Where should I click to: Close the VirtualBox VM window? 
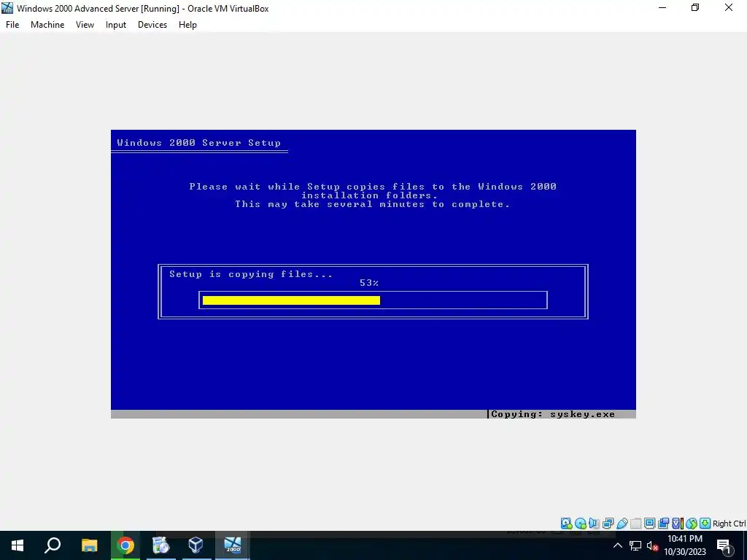(729, 7)
